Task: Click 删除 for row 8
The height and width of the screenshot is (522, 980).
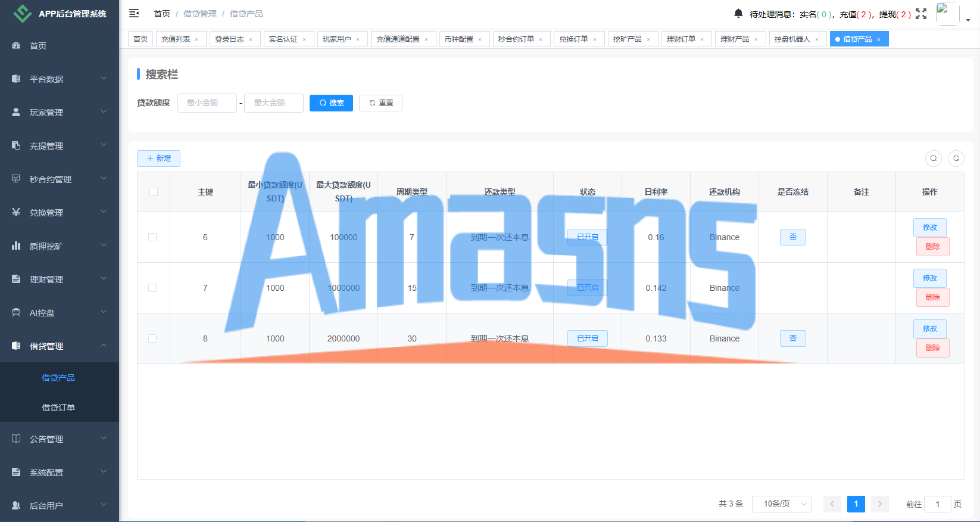Action: click(933, 348)
